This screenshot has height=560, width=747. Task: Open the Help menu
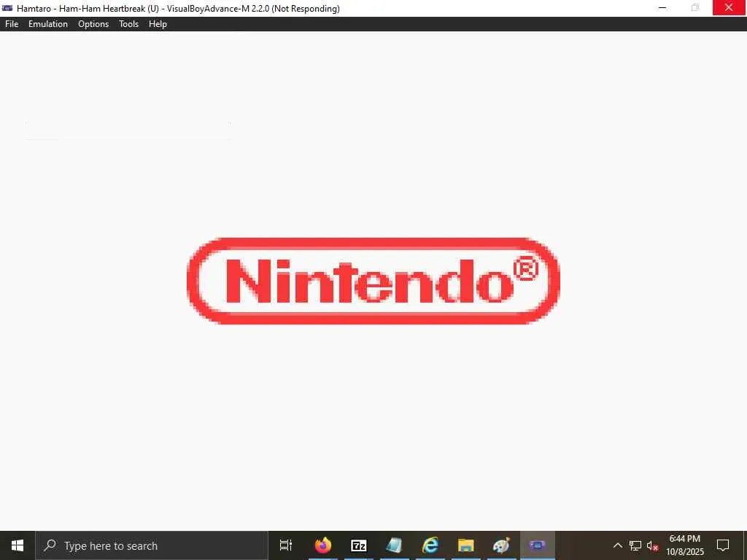(x=158, y=24)
